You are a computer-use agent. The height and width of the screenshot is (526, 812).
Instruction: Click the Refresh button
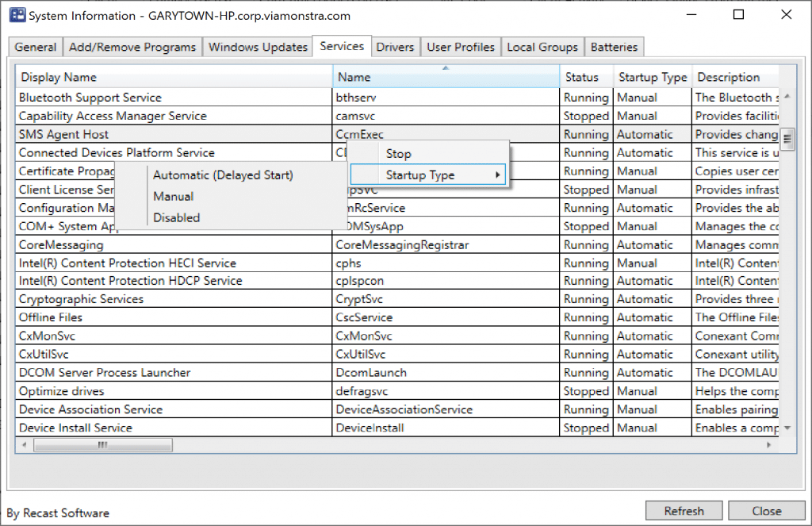coord(684,510)
